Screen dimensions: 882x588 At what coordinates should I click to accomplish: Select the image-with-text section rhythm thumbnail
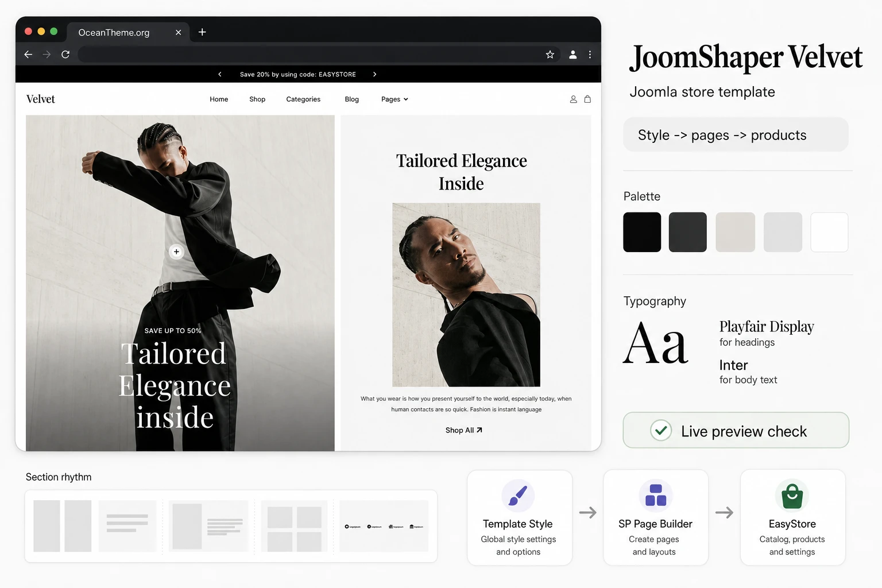(x=208, y=526)
